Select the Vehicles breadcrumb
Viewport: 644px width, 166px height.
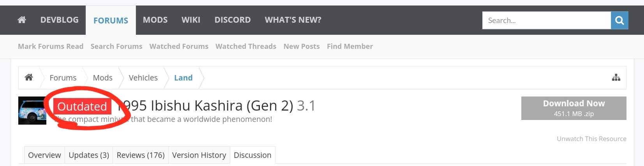143,78
